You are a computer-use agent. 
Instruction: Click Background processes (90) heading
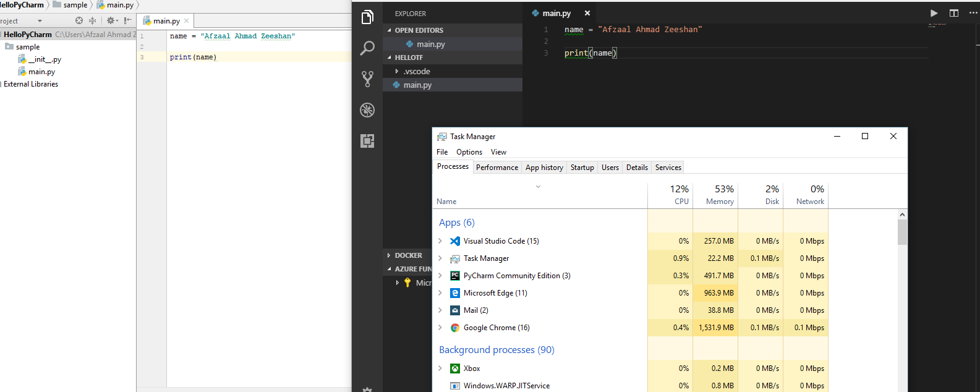click(x=496, y=350)
